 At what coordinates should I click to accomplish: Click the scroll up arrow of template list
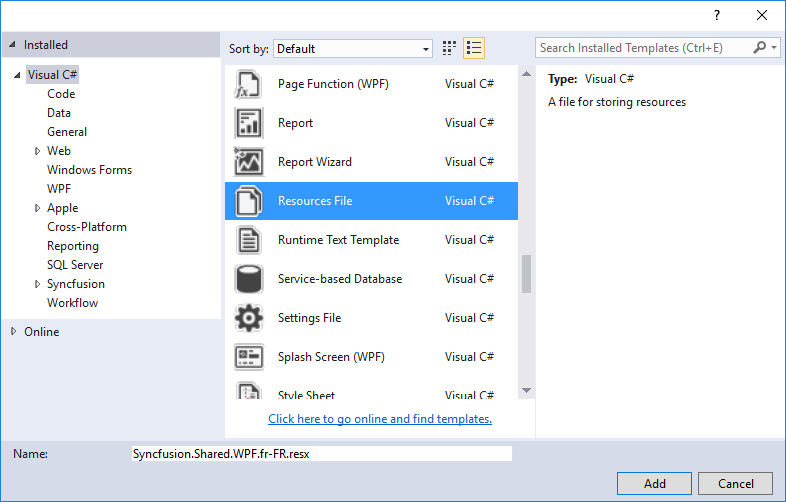[526, 74]
